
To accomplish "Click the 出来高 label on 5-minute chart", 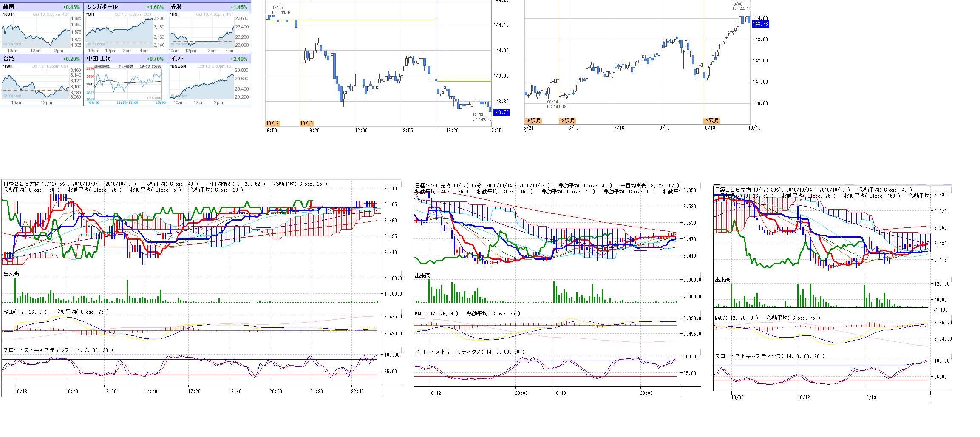I will 11,274.
